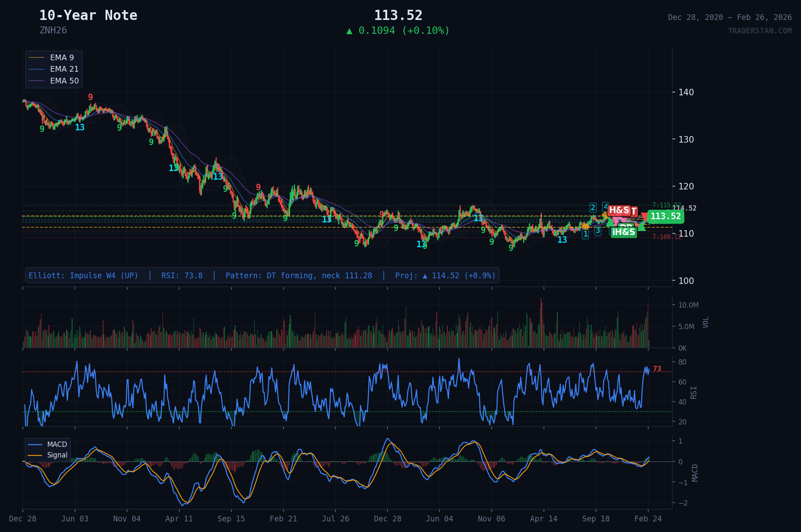
Task: Toggle the MACD legend line entry
Action: tap(57, 444)
